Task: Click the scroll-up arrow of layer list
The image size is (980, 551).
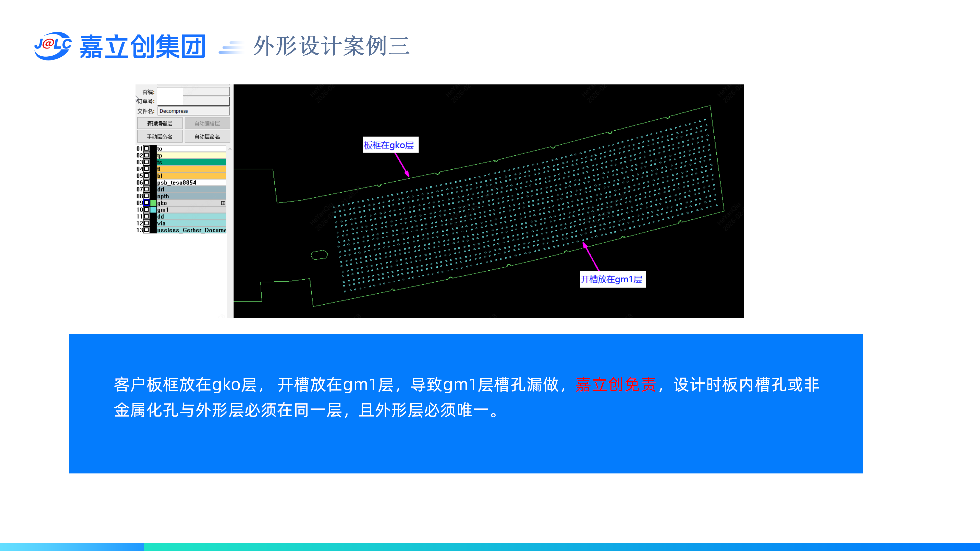Action: 230,149
